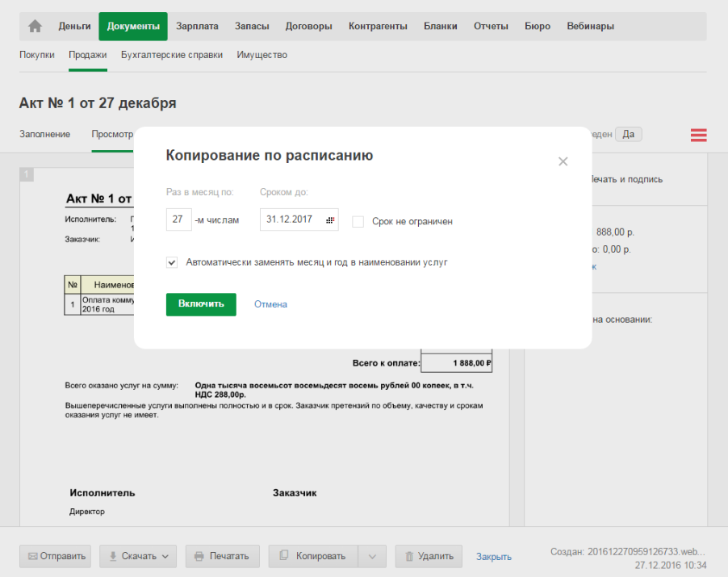728x577 pixels.
Task: Open the Запасы menu
Action: point(252,26)
